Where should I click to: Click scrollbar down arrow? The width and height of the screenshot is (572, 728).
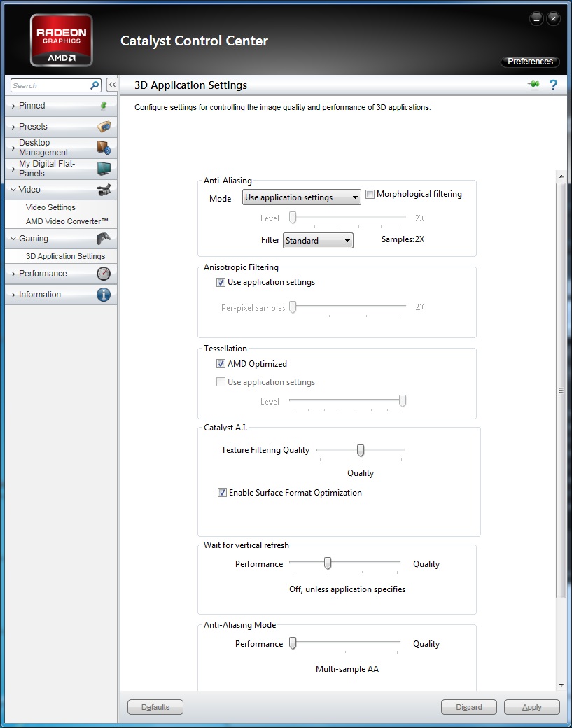click(561, 685)
